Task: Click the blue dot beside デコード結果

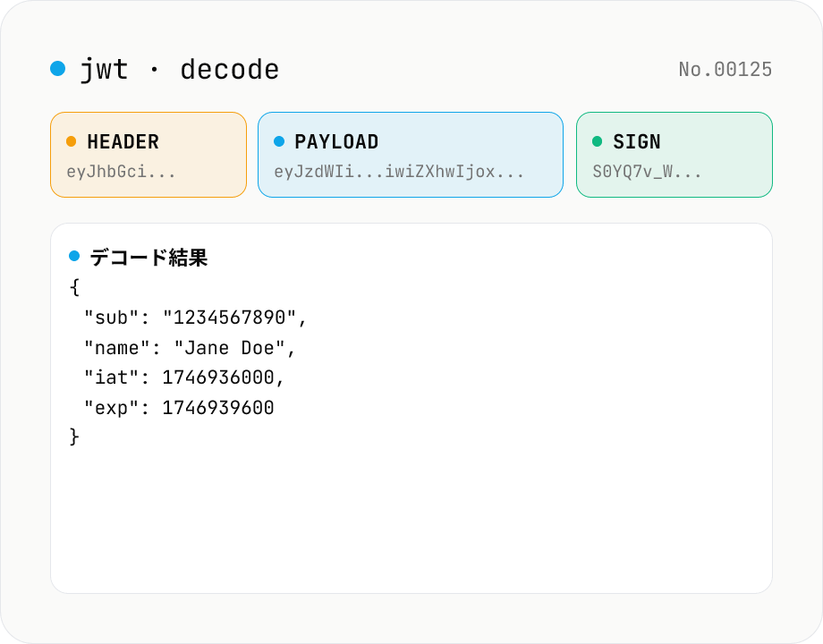Action: tap(74, 256)
